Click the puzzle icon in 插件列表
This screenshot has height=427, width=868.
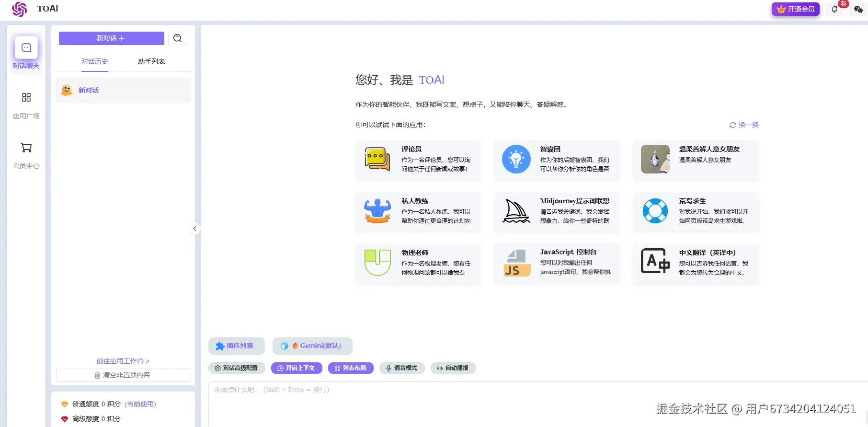(x=220, y=346)
